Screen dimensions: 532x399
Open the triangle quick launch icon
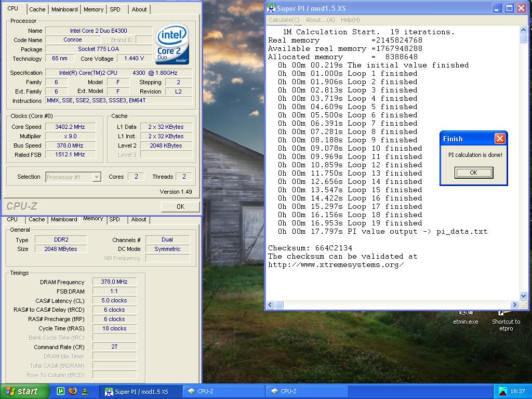(x=85, y=391)
